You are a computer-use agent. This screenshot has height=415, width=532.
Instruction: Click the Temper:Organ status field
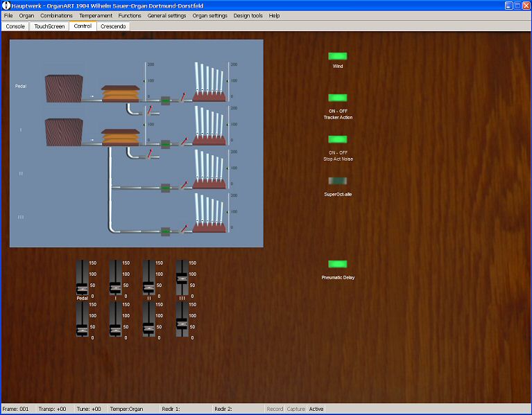pos(126,409)
